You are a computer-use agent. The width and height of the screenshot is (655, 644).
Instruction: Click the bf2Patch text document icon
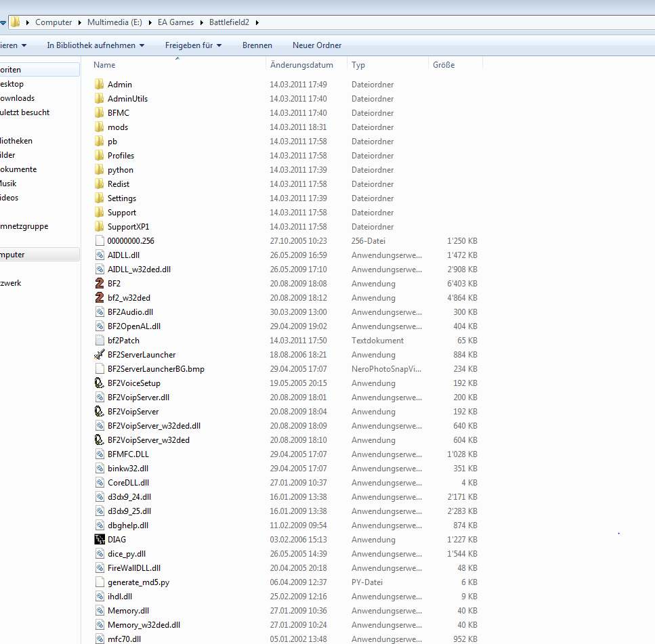[100, 341]
